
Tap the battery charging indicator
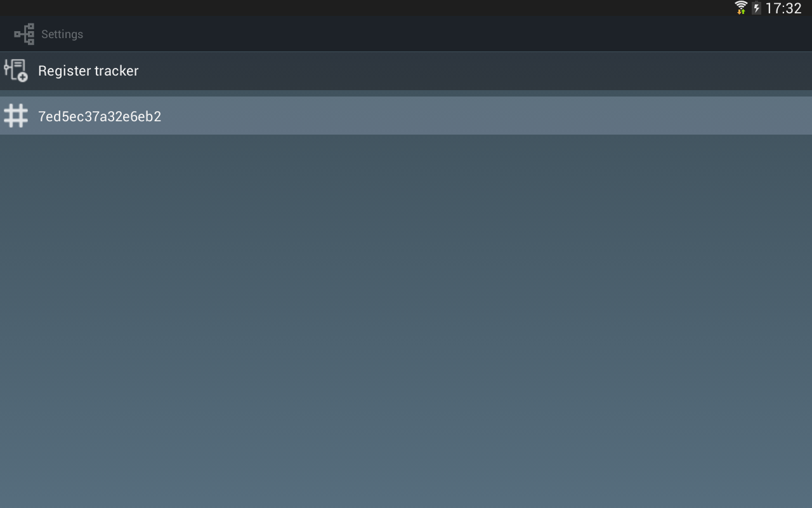[756, 8]
